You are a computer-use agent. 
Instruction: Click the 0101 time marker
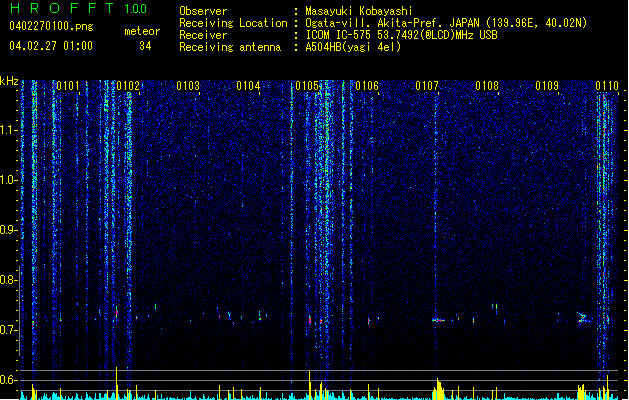(x=68, y=86)
